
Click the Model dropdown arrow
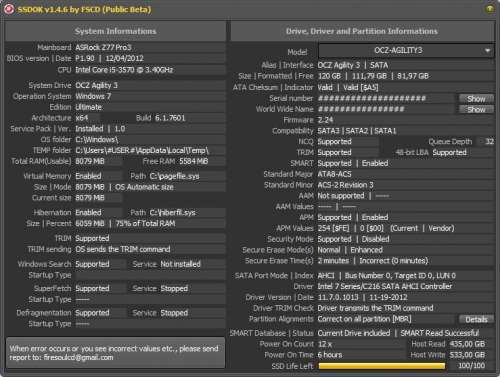pos(487,51)
